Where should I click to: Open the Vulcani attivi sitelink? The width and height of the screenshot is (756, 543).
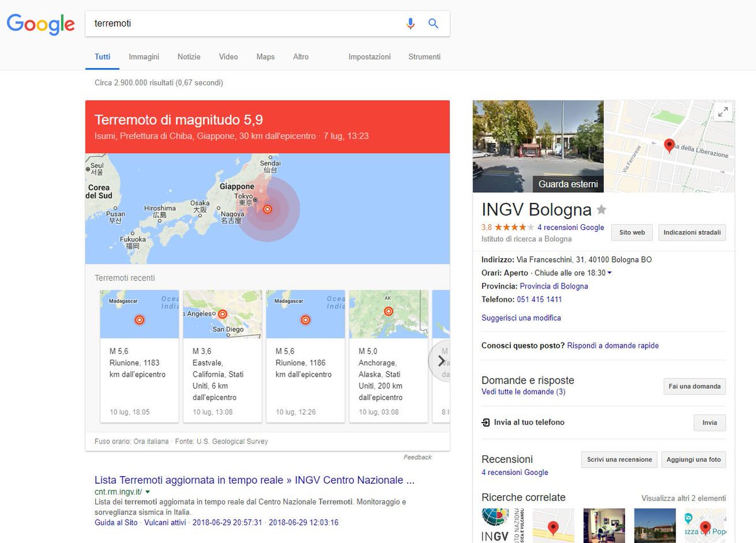click(x=165, y=522)
